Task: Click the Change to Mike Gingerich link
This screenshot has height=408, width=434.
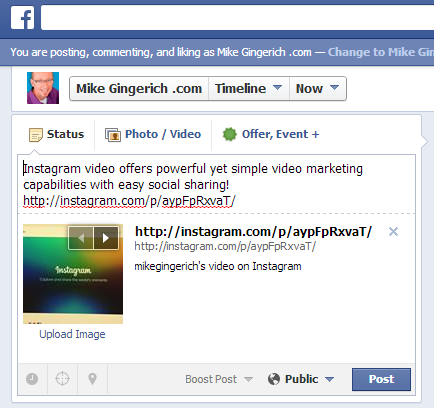Action: coord(381,52)
